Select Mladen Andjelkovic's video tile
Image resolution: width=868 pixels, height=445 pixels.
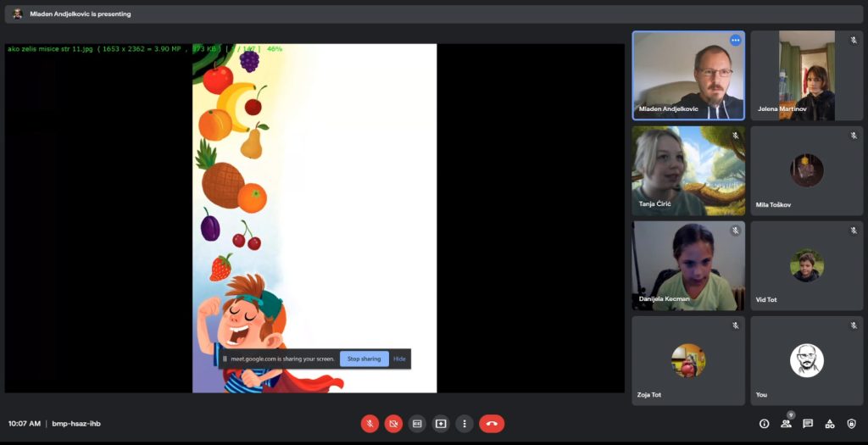coord(688,75)
